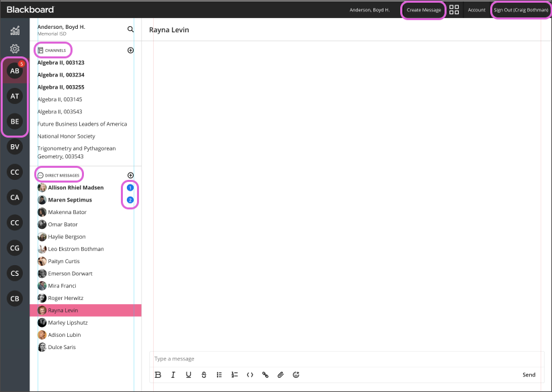Open channel Algebra II, 003145
552x392 pixels.
tap(60, 99)
